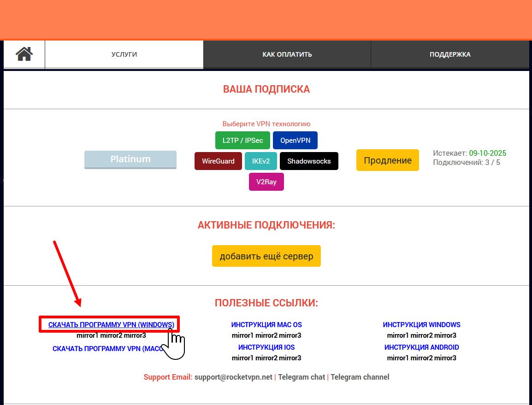Open ИНСТРУКЦИЯ WINDOWS link
Image resolution: width=532 pixels, height=405 pixels.
[x=421, y=325]
